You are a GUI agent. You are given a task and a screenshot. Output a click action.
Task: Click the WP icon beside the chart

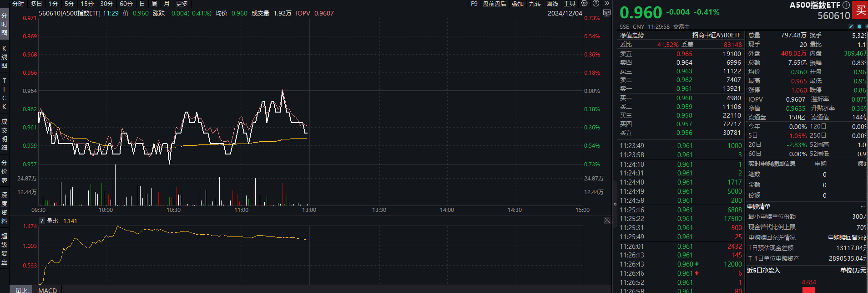pyautogui.click(x=607, y=13)
